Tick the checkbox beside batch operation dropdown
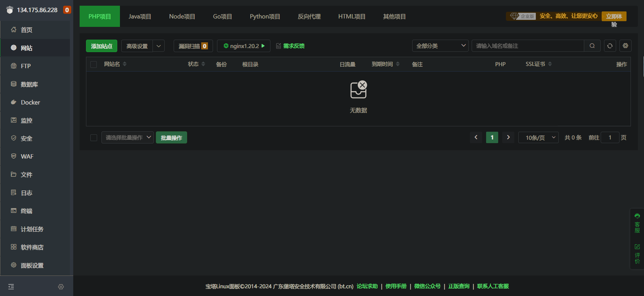 point(94,138)
